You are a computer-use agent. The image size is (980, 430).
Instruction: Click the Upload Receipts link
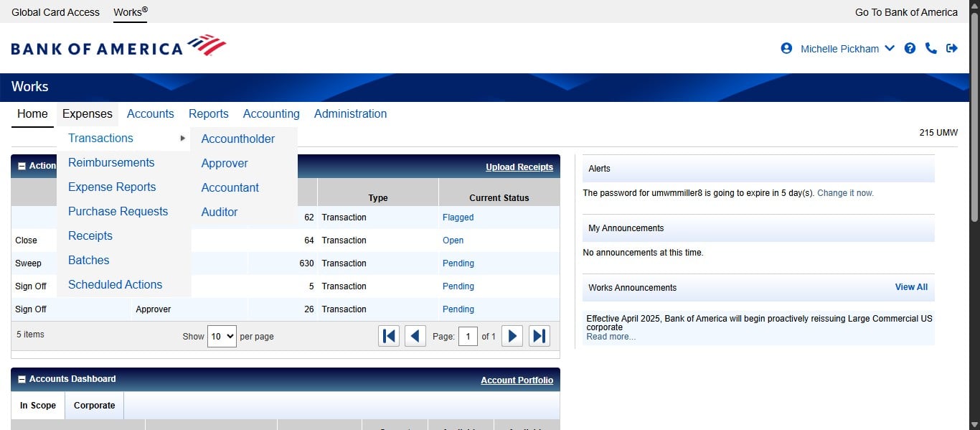[519, 167]
